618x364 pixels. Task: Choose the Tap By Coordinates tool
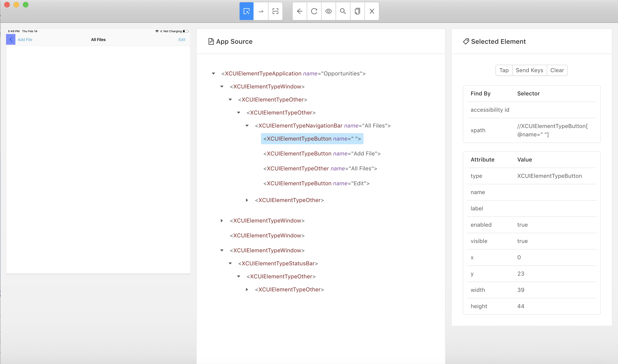pos(275,11)
